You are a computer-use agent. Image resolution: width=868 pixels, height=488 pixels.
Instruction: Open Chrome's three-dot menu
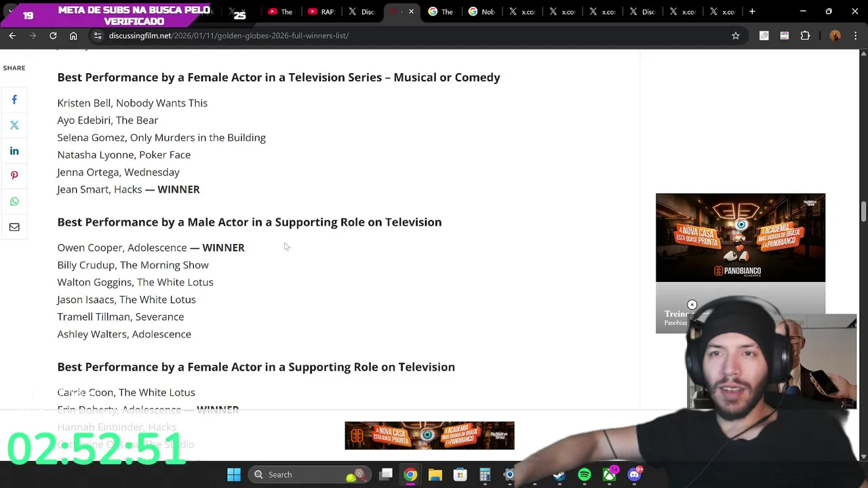(x=856, y=35)
